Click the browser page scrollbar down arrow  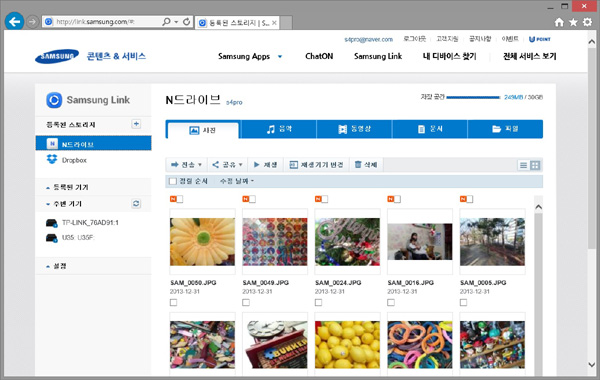(x=592, y=365)
